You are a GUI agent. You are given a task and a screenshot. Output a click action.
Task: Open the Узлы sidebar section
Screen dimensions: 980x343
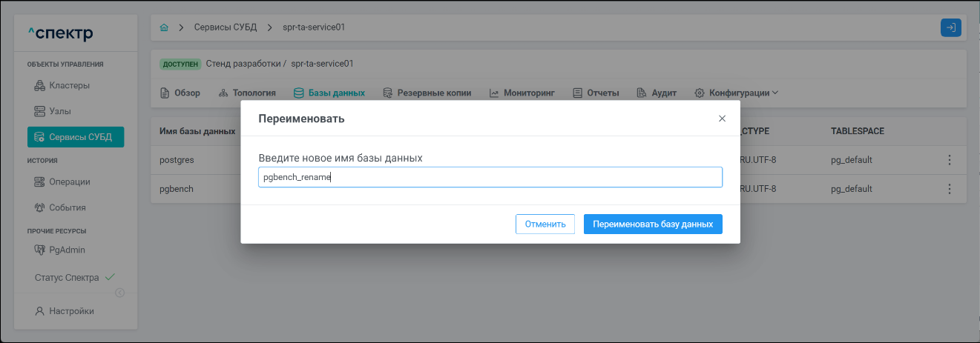(x=64, y=111)
